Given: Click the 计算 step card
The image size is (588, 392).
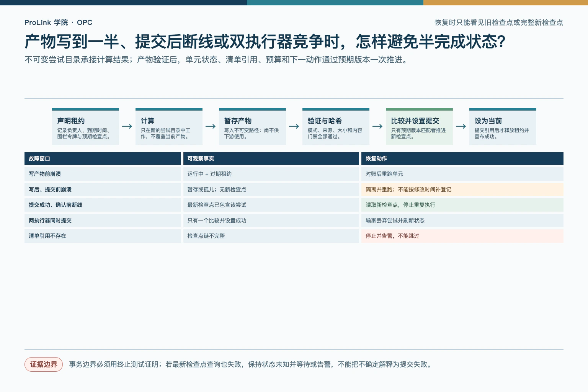Looking at the screenshot, I should click(x=169, y=126).
